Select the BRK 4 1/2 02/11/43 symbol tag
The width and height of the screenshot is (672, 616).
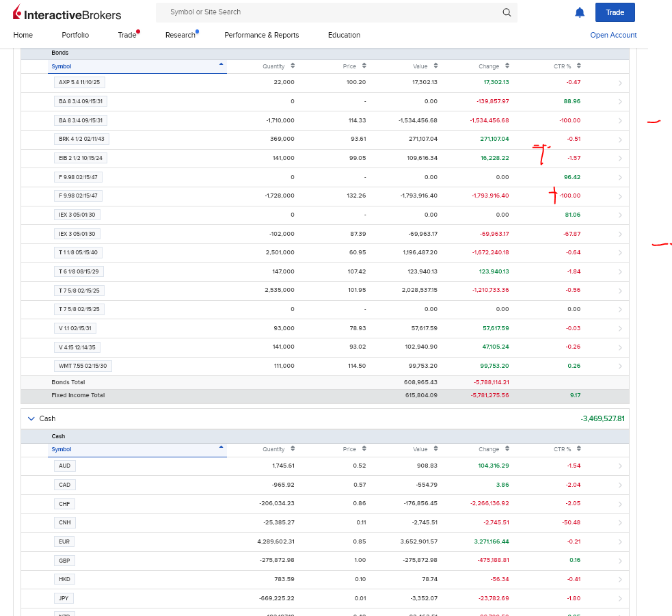click(81, 139)
